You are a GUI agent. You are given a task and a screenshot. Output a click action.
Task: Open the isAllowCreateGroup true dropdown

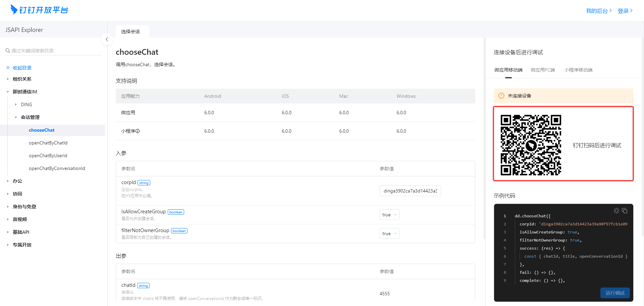tap(389, 215)
